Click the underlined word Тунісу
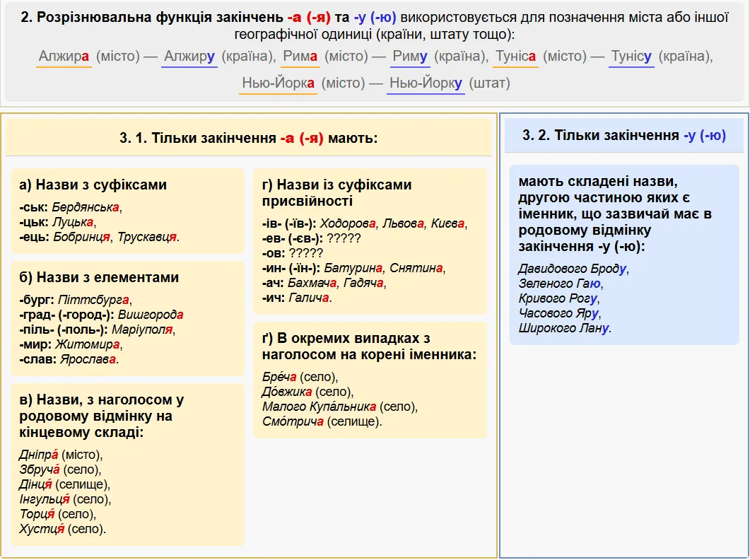Screen dimensions: 750x560 click(x=631, y=57)
